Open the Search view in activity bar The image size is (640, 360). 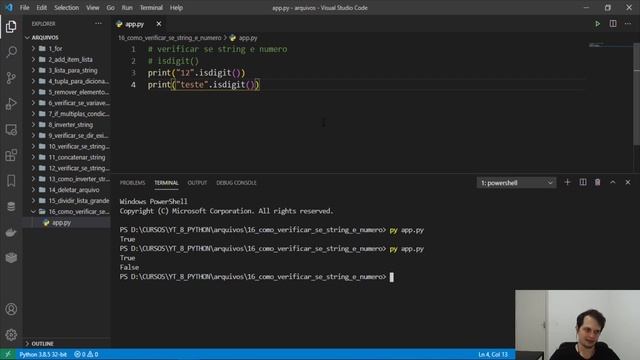pyautogui.click(x=11, y=52)
